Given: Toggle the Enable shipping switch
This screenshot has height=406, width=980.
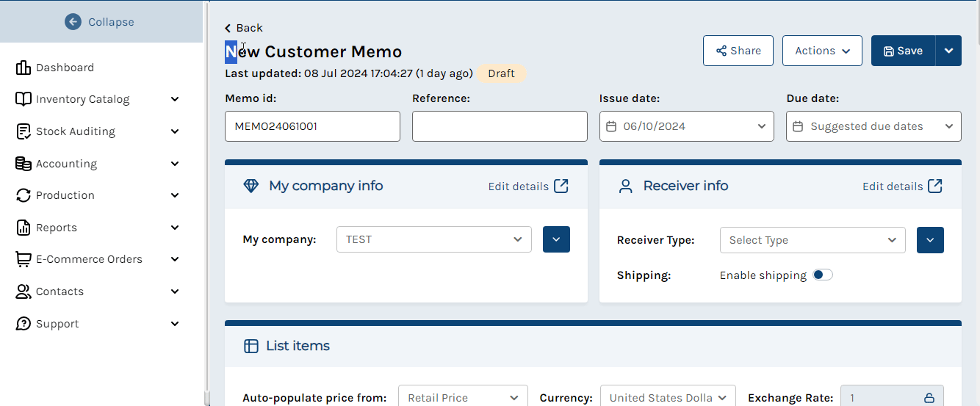Looking at the screenshot, I should [823, 275].
